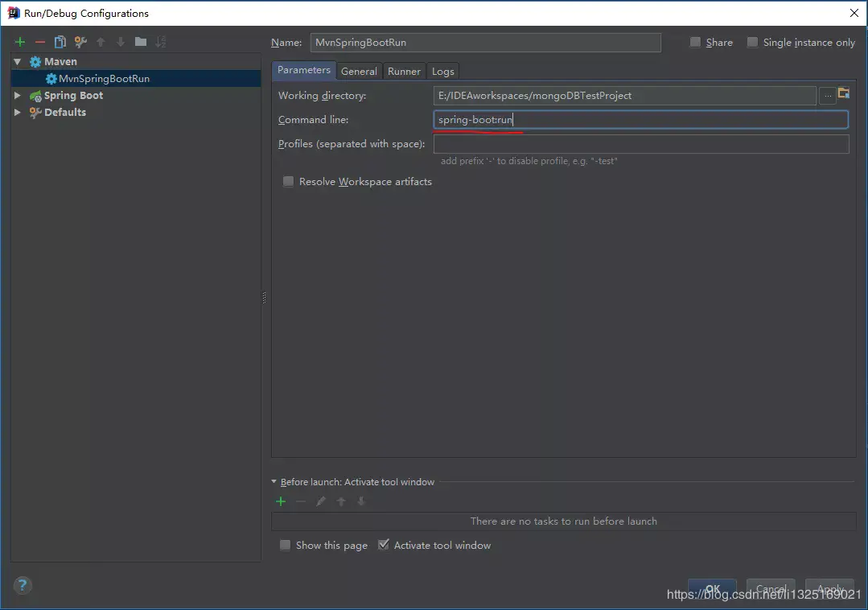The height and width of the screenshot is (610, 868).
Task: Click the Maven gear icon in the tree
Action: (x=35, y=62)
